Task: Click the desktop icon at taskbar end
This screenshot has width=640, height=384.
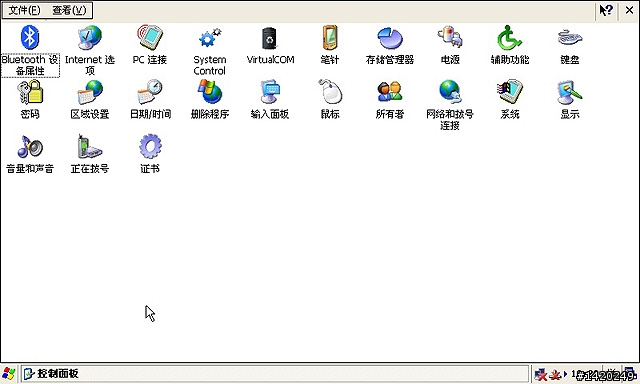Action: click(629, 373)
